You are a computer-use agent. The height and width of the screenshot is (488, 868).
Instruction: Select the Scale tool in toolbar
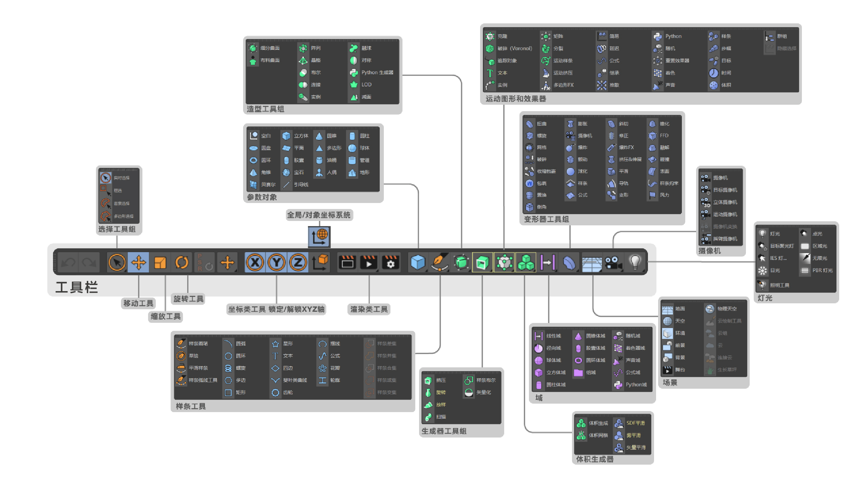point(160,262)
